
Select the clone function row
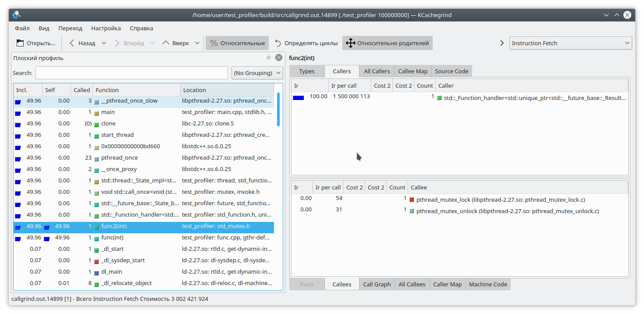[x=144, y=124]
